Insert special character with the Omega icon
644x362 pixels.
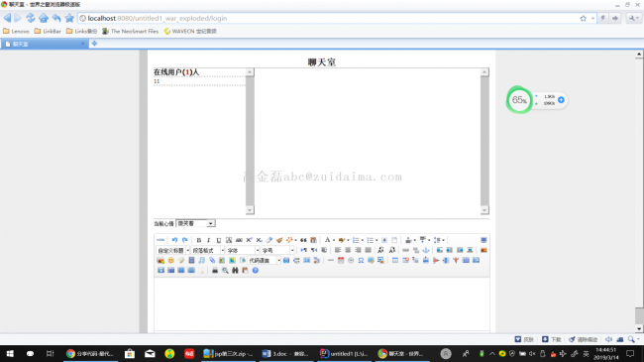click(361, 261)
